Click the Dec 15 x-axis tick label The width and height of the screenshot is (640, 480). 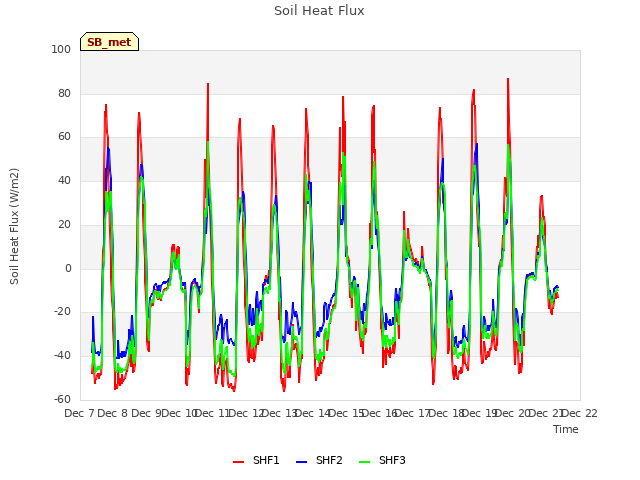pos(346,413)
